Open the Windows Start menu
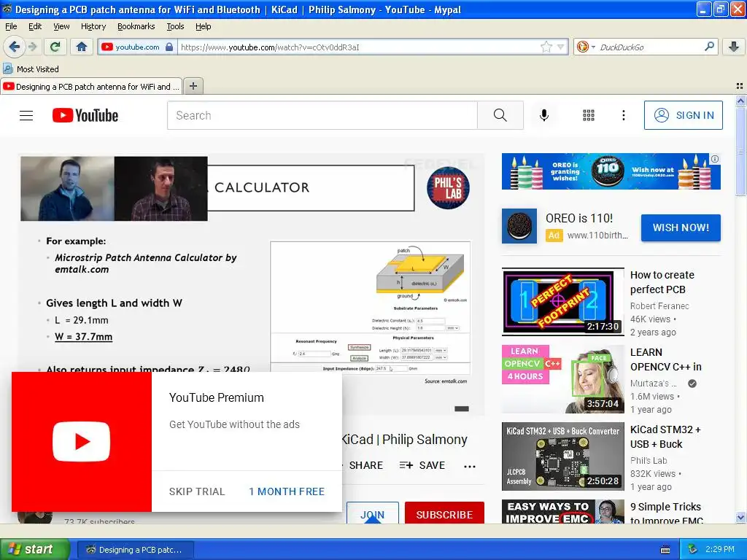This screenshot has height=560, width=747. click(34, 549)
